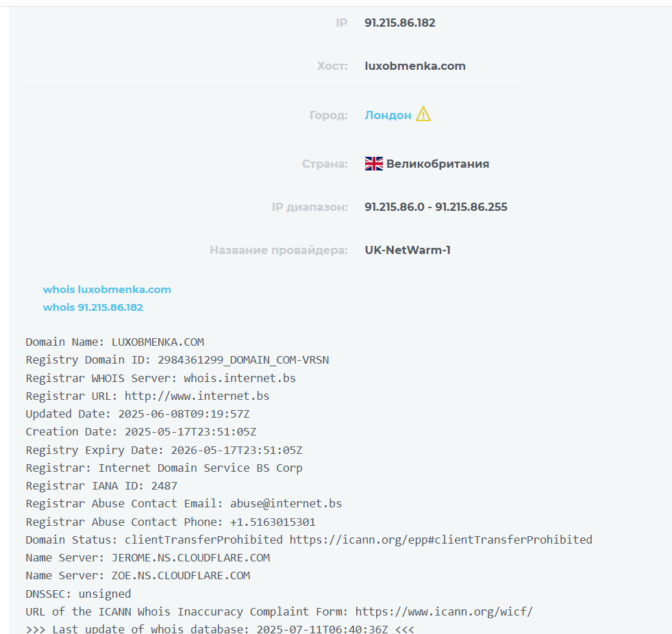Click the United Kingdom flag icon
This screenshot has width=672, height=634.
374,164
